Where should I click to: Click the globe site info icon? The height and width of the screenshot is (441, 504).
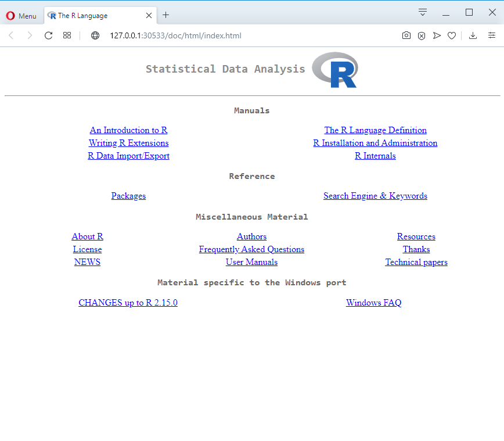pos(95,35)
